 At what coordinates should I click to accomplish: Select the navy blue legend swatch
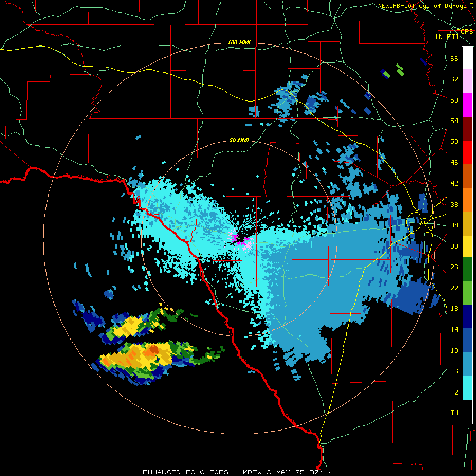pos(467,317)
